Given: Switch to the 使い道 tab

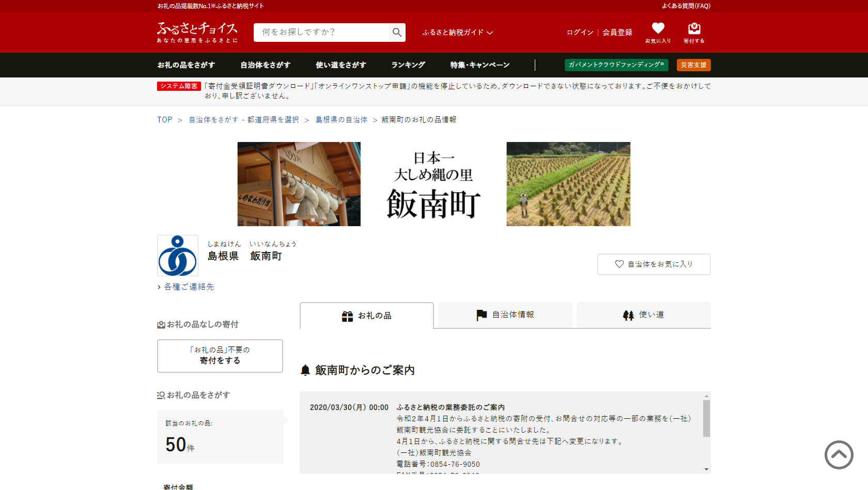Looking at the screenshot, I should [643, 315].
